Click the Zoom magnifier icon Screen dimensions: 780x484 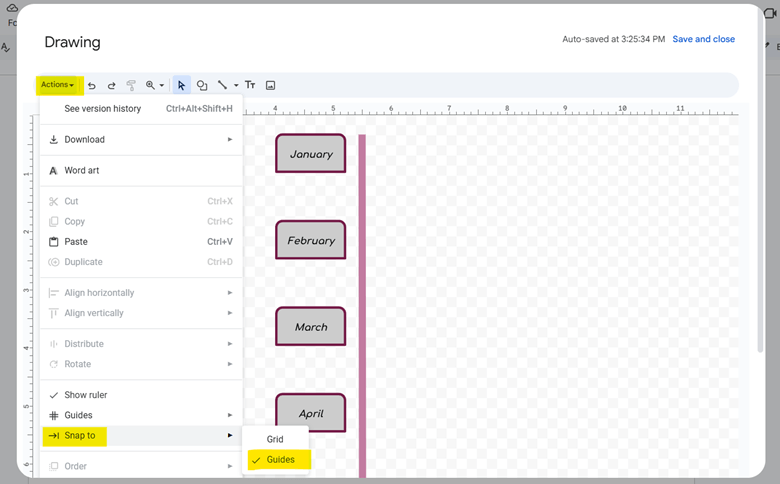[x=151, y=86]
